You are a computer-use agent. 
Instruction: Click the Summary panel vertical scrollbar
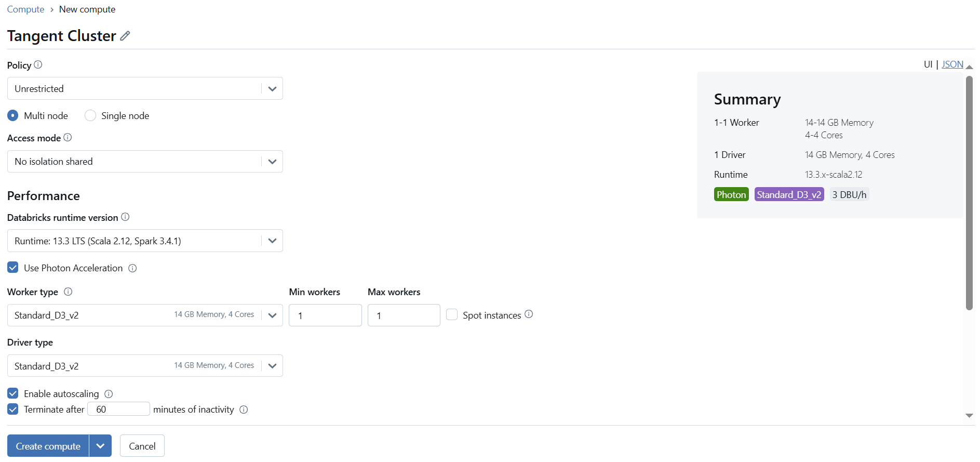pos(969,192)
